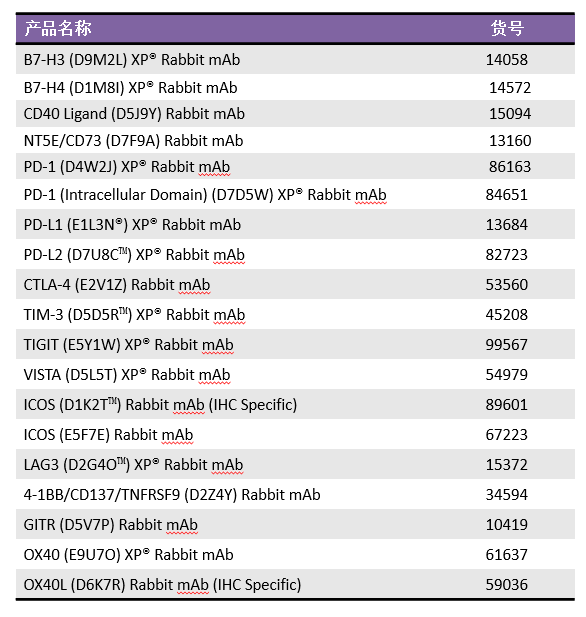Click the 货号 column header
Image resolution: width=586 pixels, height=617 pixels.
pos(507,28)
